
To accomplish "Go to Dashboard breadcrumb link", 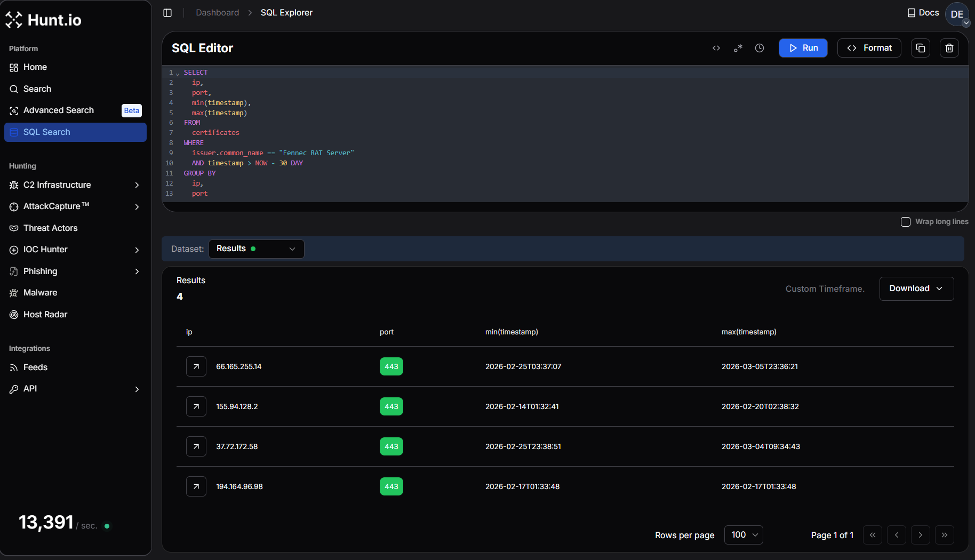I will [217, 13].
